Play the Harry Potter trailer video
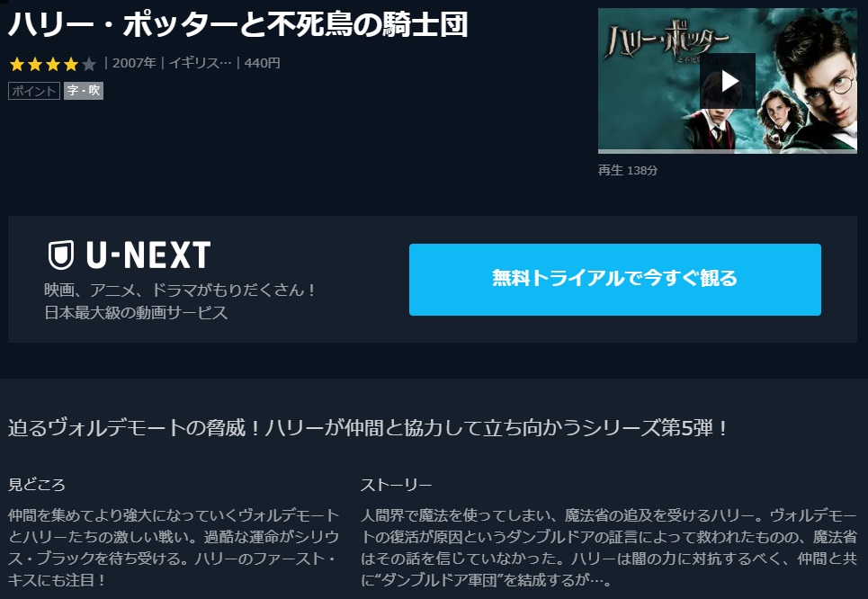This screenshot has width=868, height=599. click(728, 81)
